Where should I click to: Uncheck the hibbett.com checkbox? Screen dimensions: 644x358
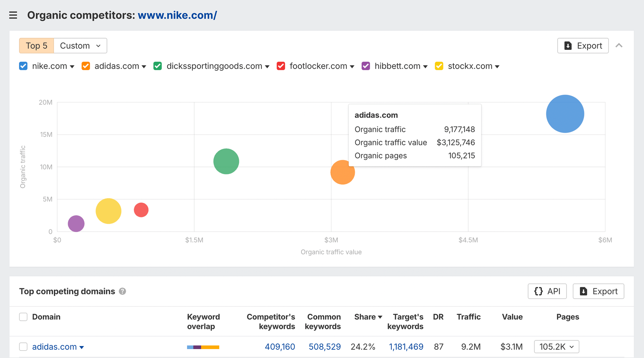click(366, 66)
